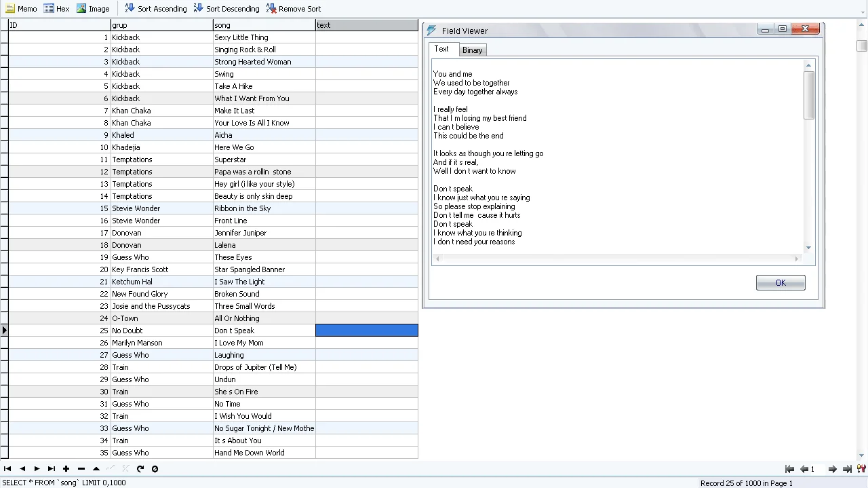Sort the column descending
The width and height of the screenshot is (868, 488).
(226, 9)
